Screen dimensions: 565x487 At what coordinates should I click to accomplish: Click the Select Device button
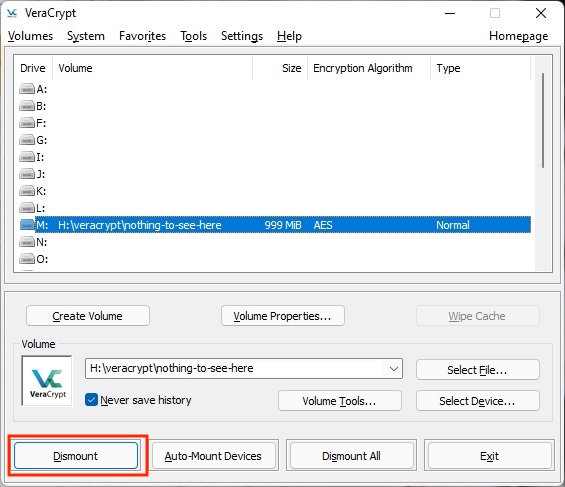[x=477, y=401]
